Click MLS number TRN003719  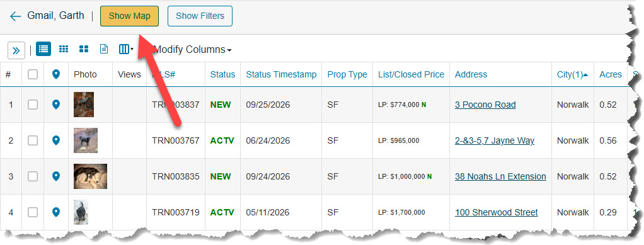(x=176, y=213)
